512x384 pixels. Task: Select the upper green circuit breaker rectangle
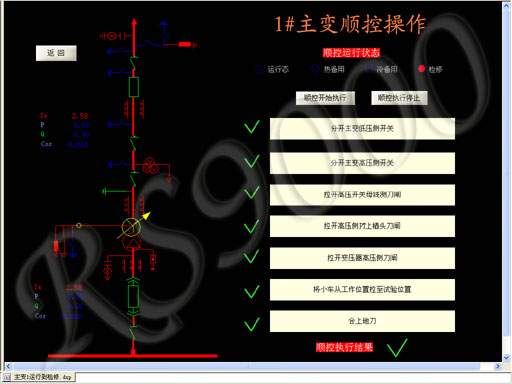(x=134, y=87)
